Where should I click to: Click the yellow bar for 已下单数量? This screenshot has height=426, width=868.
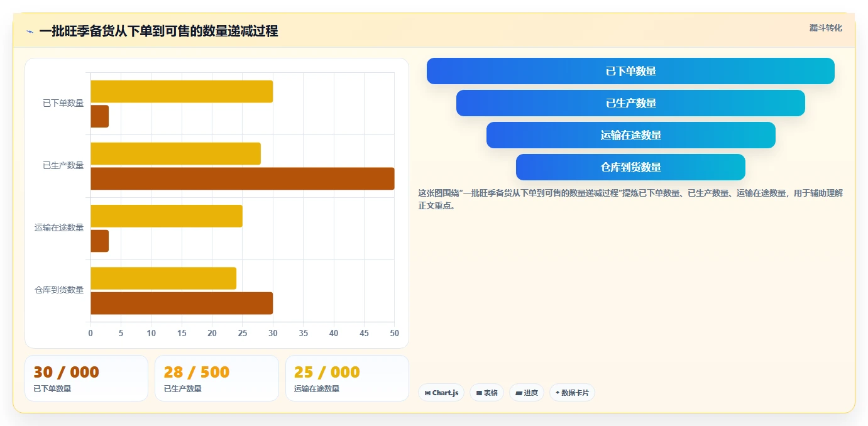(182, 92)
